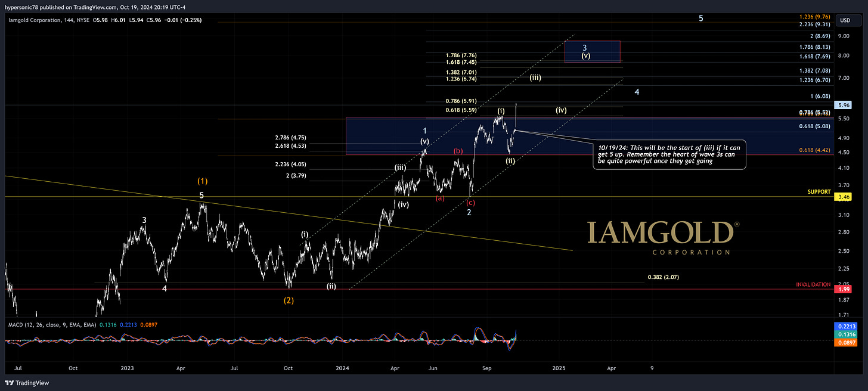Click the 4.10 level on price scale
The image size is (868, 391).
point(842,169)
